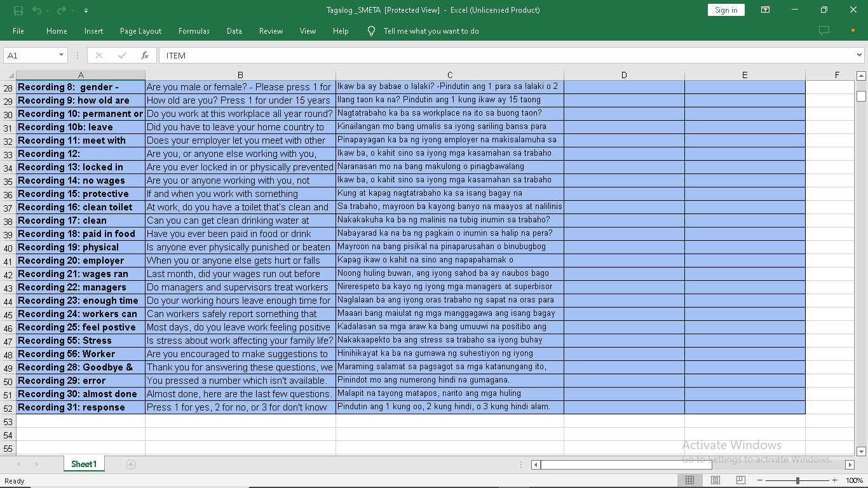Undo the last action via toolbar icon
The height and width of the screenshot is (488, 868).
pyautogui.click(x=36, y=10)
